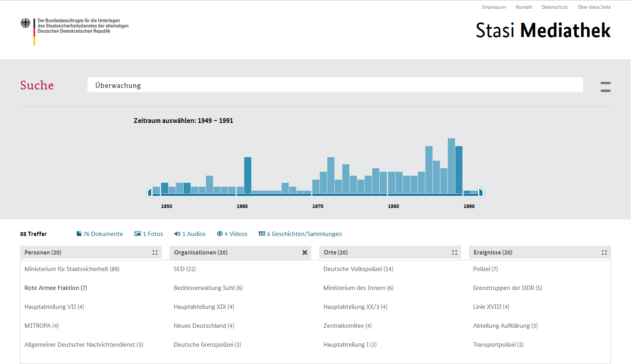The width and height of the screenshot is (631, 364).
Task: Open the Impressum page
Action: coord(494,7)
